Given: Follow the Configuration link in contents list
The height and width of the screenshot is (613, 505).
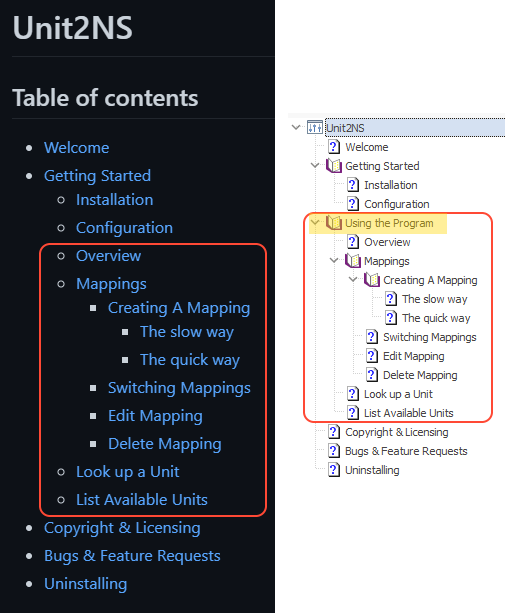Looking at the screenshot, I should tap(124, 228).
